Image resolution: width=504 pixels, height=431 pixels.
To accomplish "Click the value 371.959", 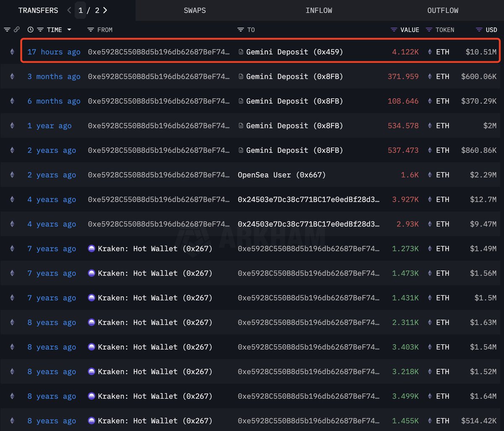I will pos(403,76).
